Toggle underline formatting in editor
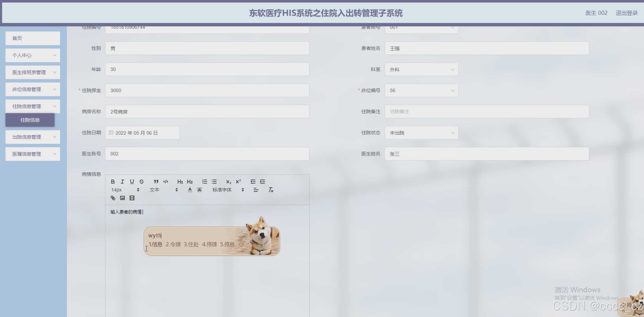 132,181
